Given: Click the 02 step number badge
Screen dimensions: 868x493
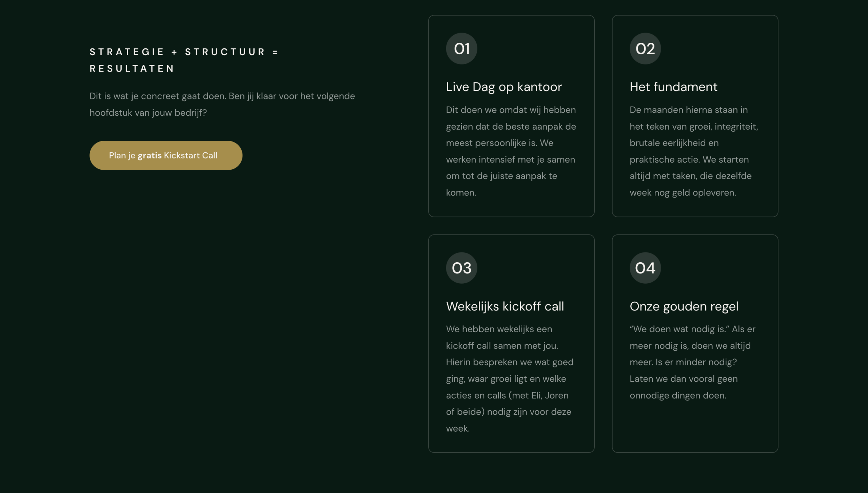Looking at the screenshot, I should click(645, 49).
